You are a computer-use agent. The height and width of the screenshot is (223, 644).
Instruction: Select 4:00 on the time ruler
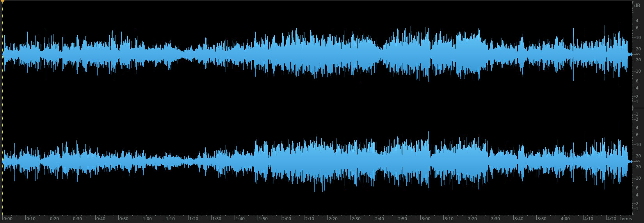point(565,219)
